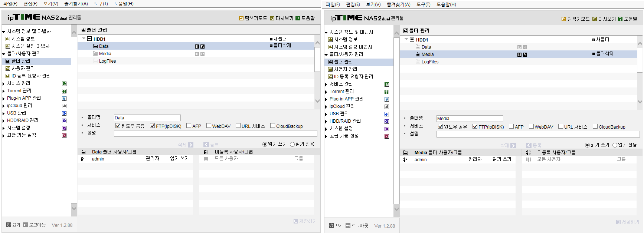
Task: Select 읽기 전용 radio in the left window
Action: 292,144
